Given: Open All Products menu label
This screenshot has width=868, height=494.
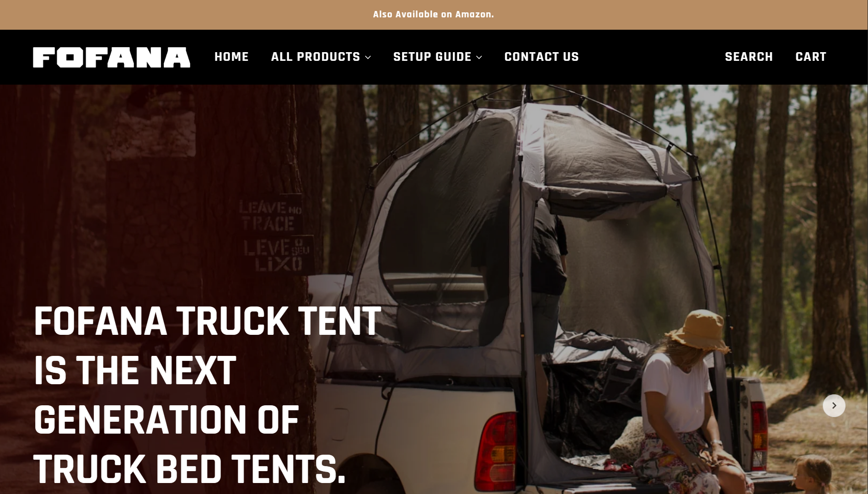Looking at the screenshot, I should click(x=316, y=57).
